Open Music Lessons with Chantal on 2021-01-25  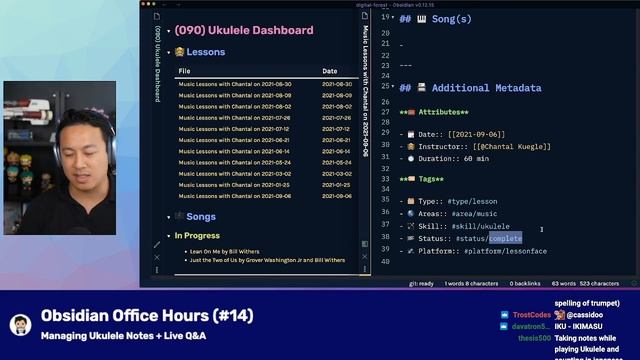click(x=234, y=185)
